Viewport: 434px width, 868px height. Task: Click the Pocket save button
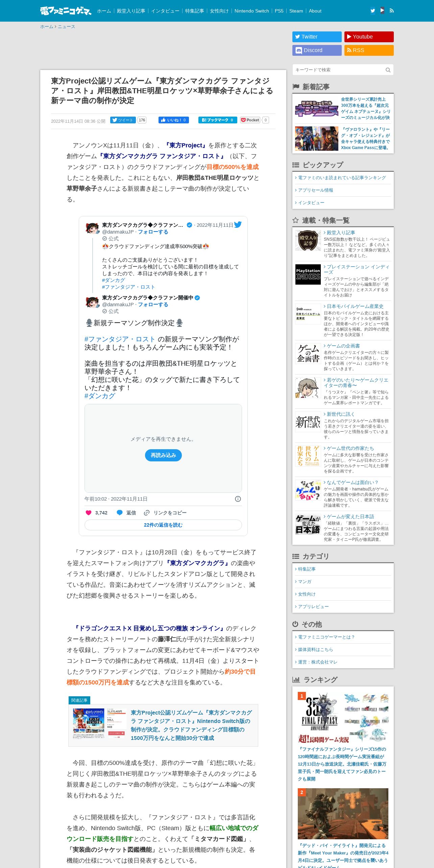250,120
